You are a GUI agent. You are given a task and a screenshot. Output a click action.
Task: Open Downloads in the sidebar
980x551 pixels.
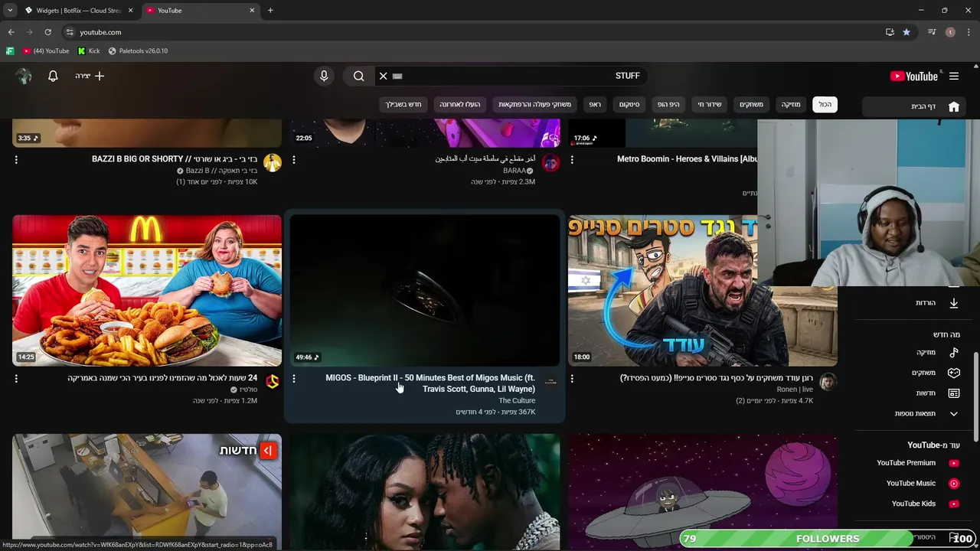(915, 303)
